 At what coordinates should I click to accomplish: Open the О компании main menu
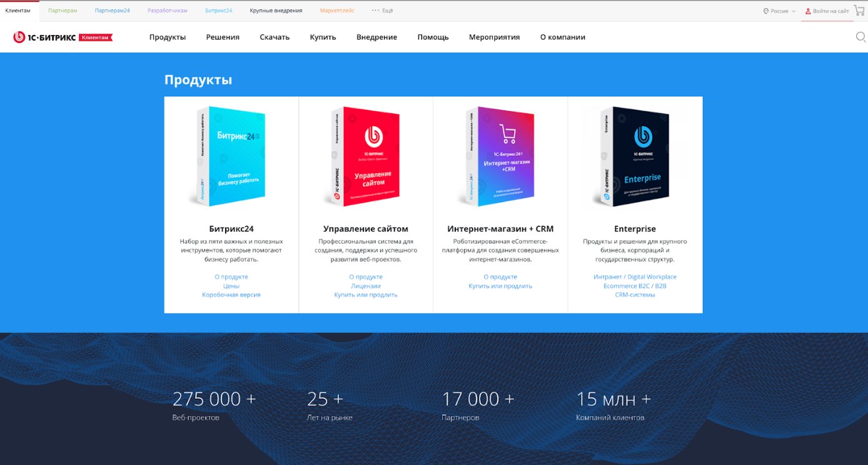click(563, 37)
